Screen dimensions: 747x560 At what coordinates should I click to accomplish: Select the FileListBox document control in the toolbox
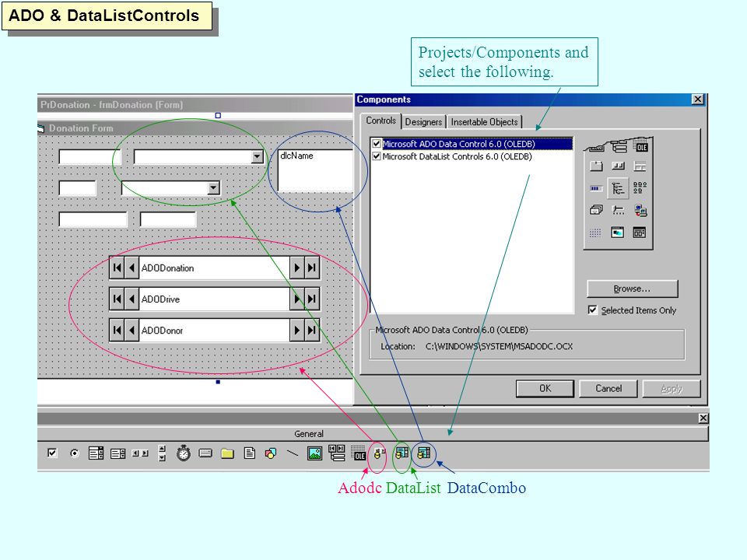(x=249, y=453)
